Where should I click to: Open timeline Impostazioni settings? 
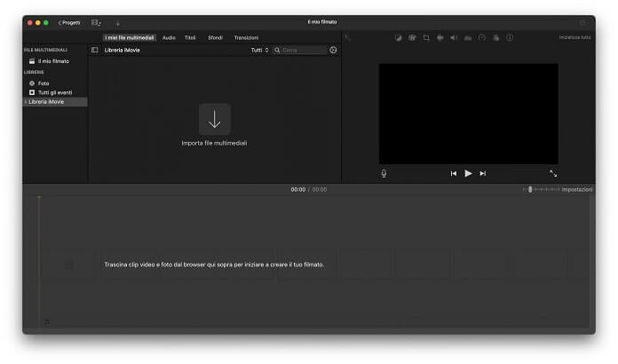tap(577, 189)
